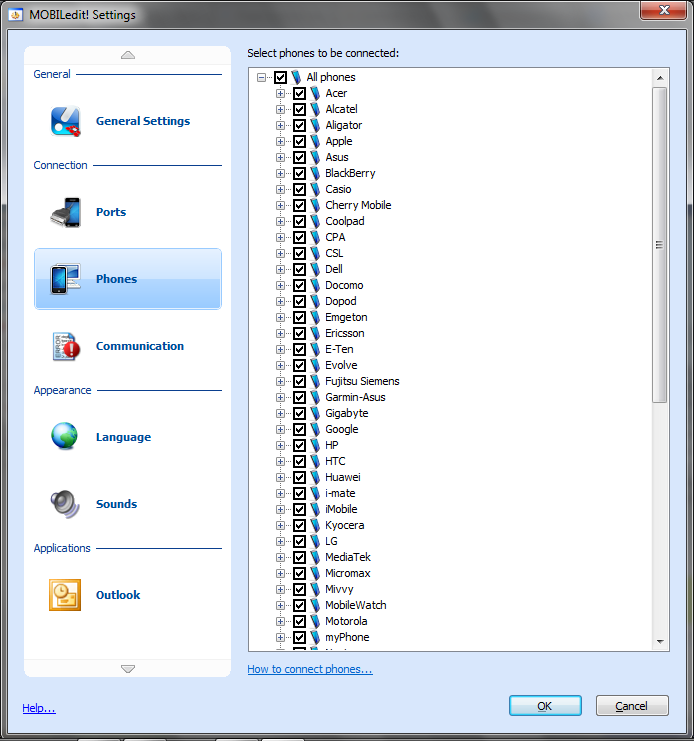Open the How to connect phones link

(310, 669)
